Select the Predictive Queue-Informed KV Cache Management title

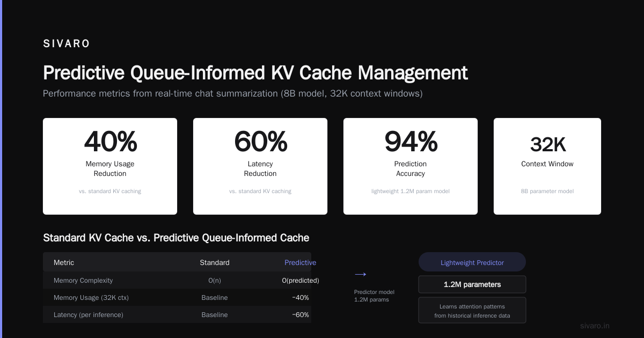click(255, 73)
